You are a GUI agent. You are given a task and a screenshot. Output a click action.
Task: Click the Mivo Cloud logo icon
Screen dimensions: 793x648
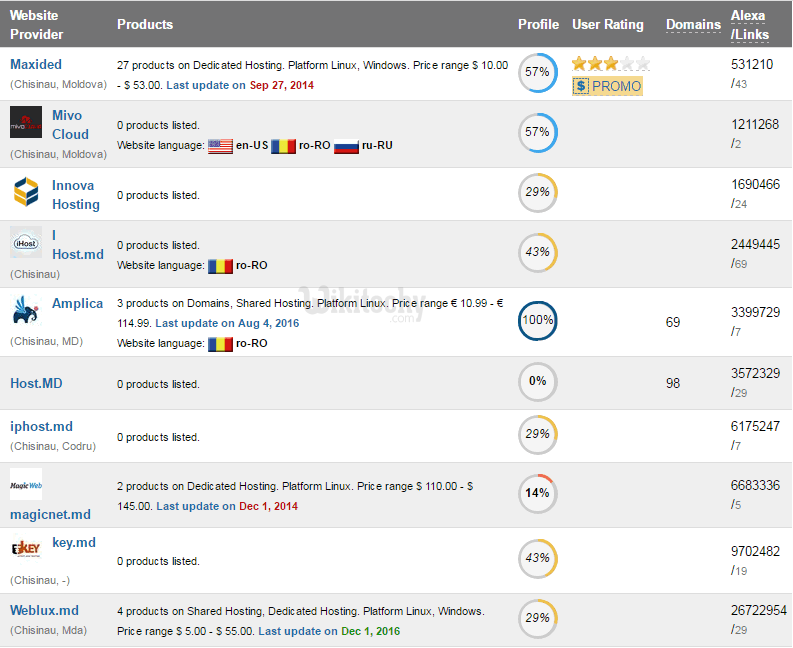coord(26,124)
